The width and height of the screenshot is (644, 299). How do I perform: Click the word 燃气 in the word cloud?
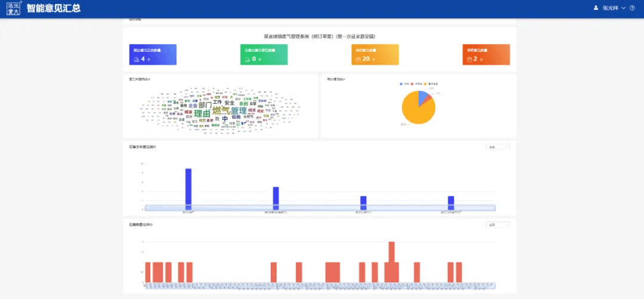(221, 110)
